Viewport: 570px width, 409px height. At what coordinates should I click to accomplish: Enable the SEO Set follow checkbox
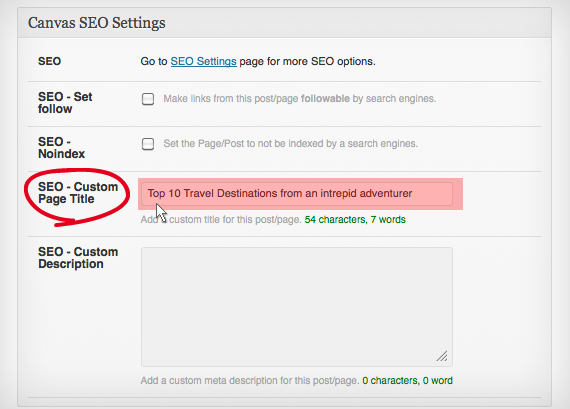(x=148, y=99)
